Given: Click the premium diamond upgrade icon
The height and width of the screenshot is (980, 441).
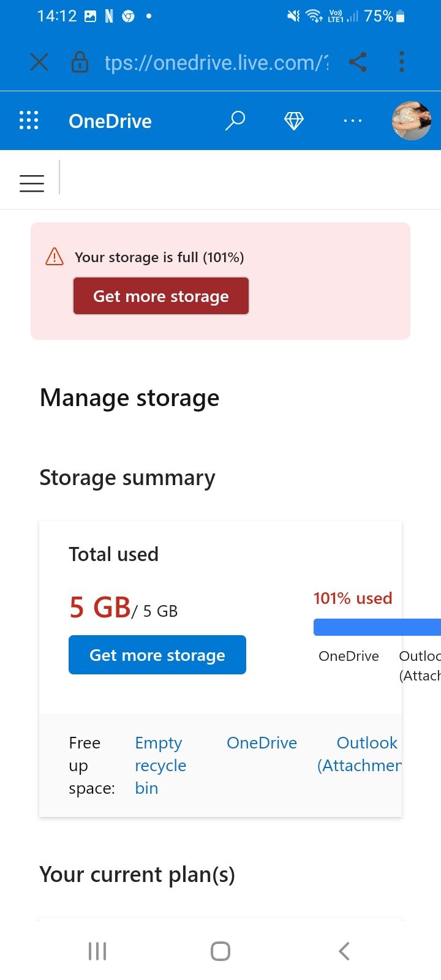Looking at the screenshot, I should (294, 121).
